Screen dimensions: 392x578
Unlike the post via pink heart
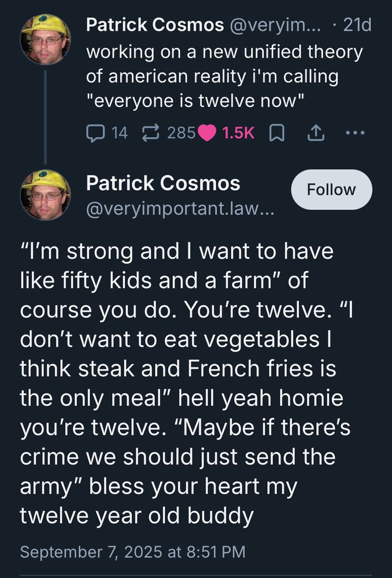206,133
